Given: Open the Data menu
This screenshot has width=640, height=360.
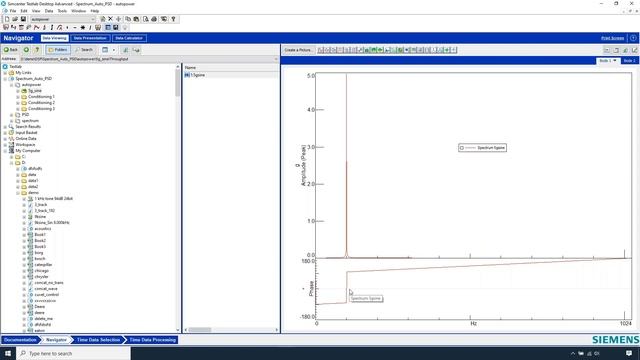Looking at the screenshot, I should [x=49, y=11].
